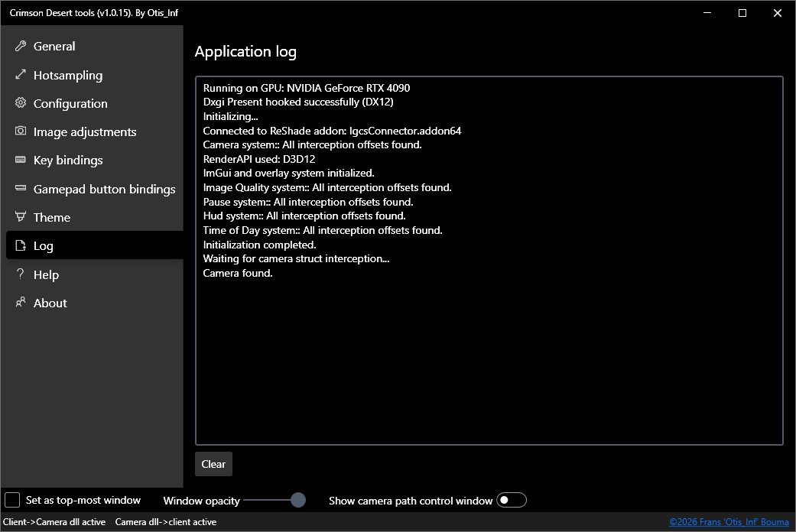The width and height of the screenshot is (796, 532).
Task: Maximize the Crimson Desert tools window
Action: tap(742, 13)
